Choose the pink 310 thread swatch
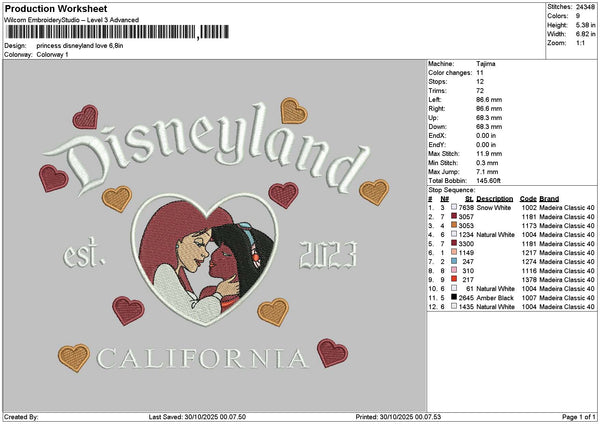The height and width of the screenshot is (424, 600). click(x=455, y=270)
